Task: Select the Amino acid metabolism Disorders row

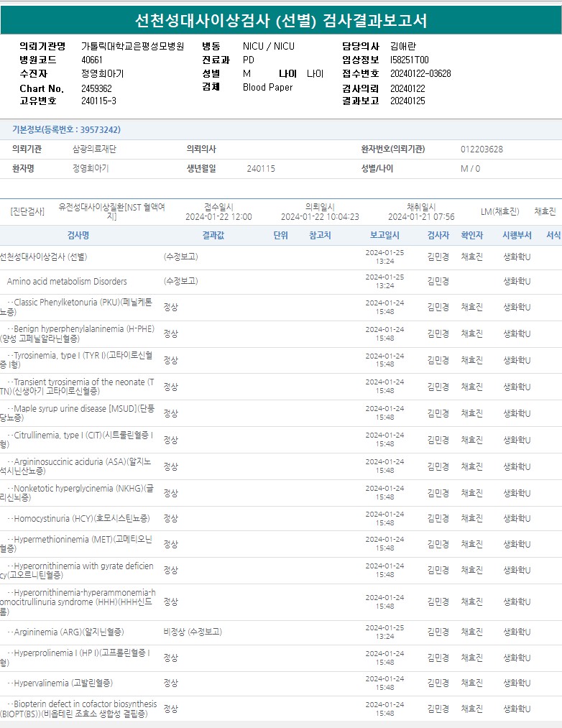Action: click(x=67, y=281)
